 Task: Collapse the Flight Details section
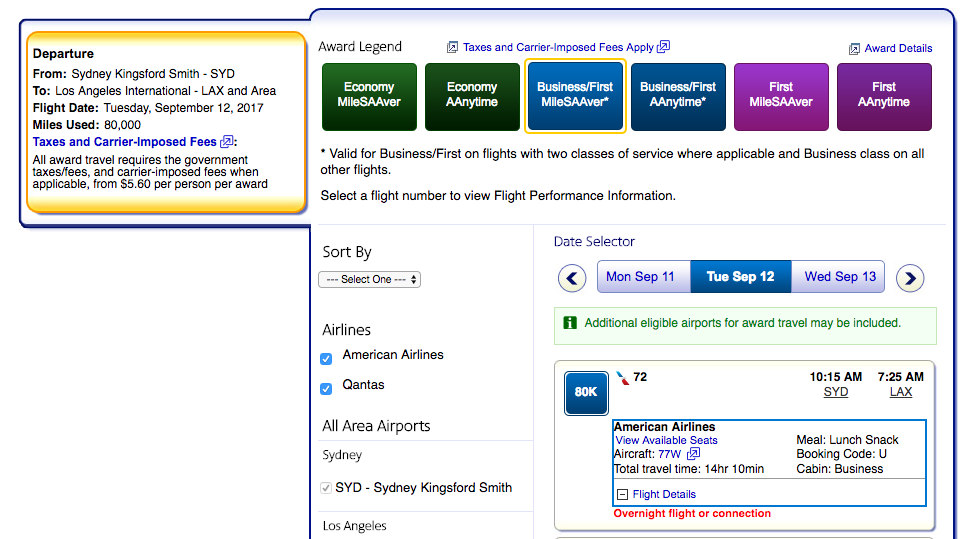point(622,494)
